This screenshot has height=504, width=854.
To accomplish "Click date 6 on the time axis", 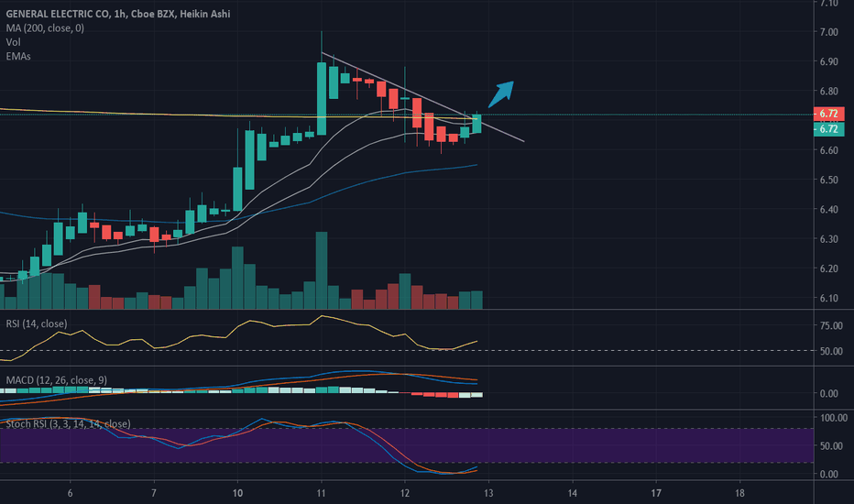I will pyautogui.click(x=71, y=493).
